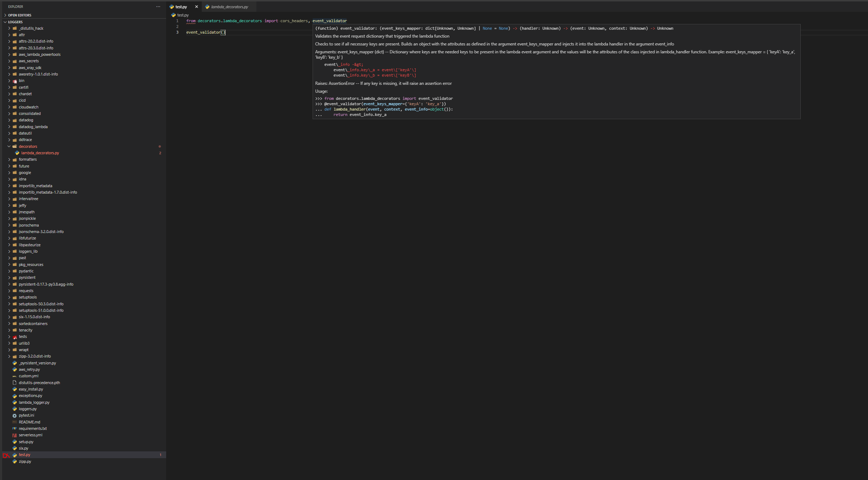Click the YAML icon next to custom.yml
868x480 pixels.
14,376
